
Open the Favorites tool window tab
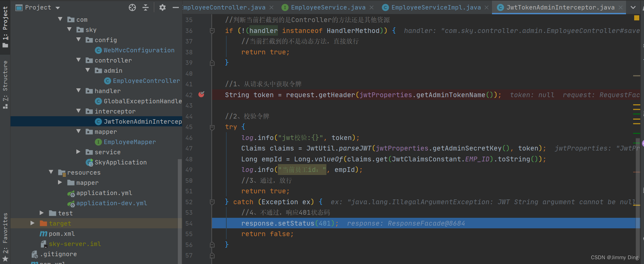pos(5,236)
